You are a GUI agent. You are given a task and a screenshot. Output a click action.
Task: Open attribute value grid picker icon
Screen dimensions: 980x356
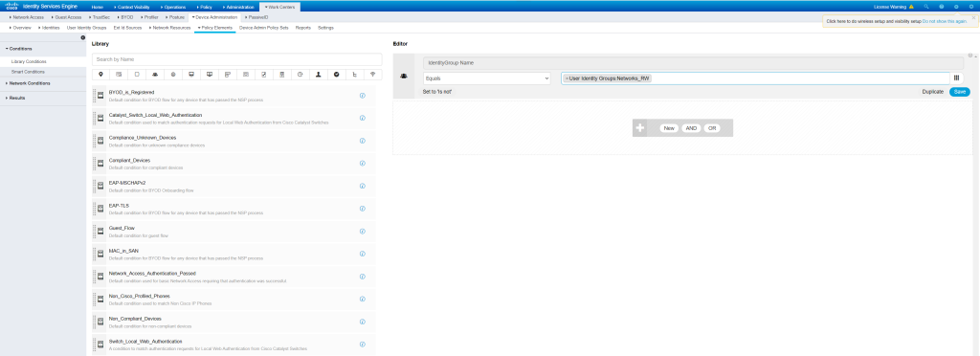coord(956,78)
